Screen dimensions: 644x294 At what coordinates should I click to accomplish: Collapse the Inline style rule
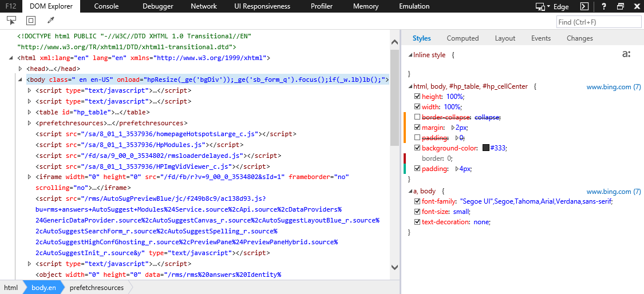pos(410,55)
